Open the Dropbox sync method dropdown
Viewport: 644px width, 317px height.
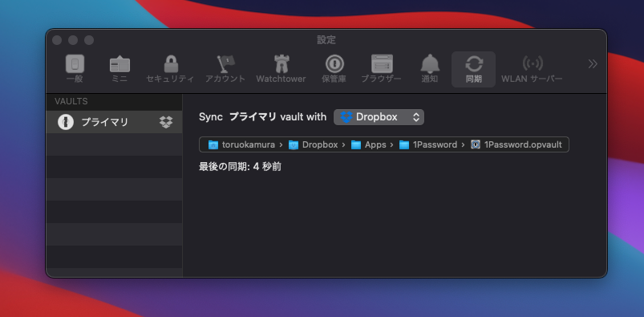(379, 117)
